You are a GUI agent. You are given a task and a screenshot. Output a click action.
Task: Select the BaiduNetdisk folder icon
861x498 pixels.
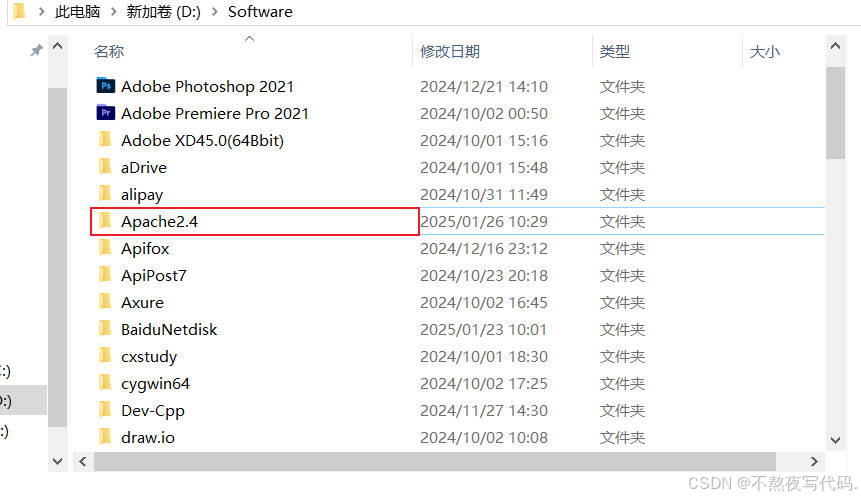pos(104,328)
